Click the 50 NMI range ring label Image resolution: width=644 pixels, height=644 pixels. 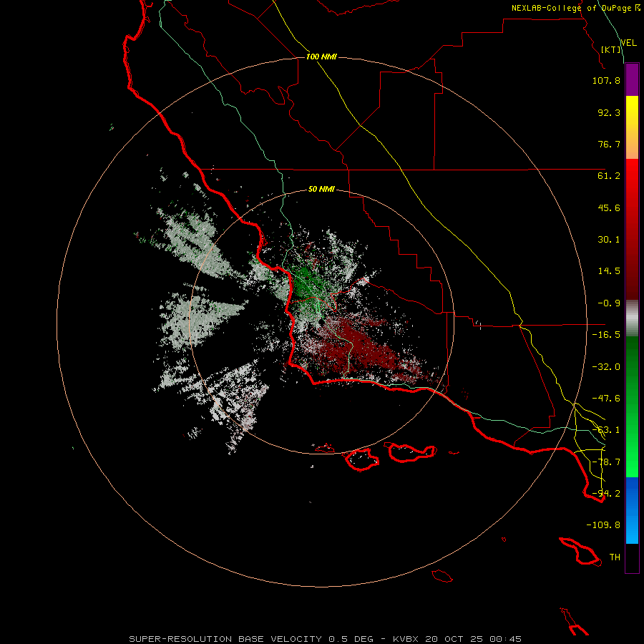coord(321,190)
